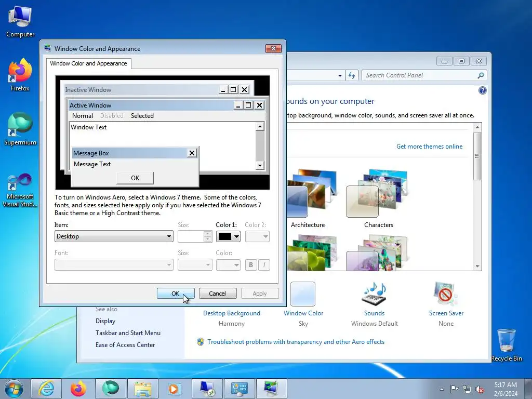Open the Windows Start menu orb
Viewport: 532px width, 399px height.
[14, 389]
